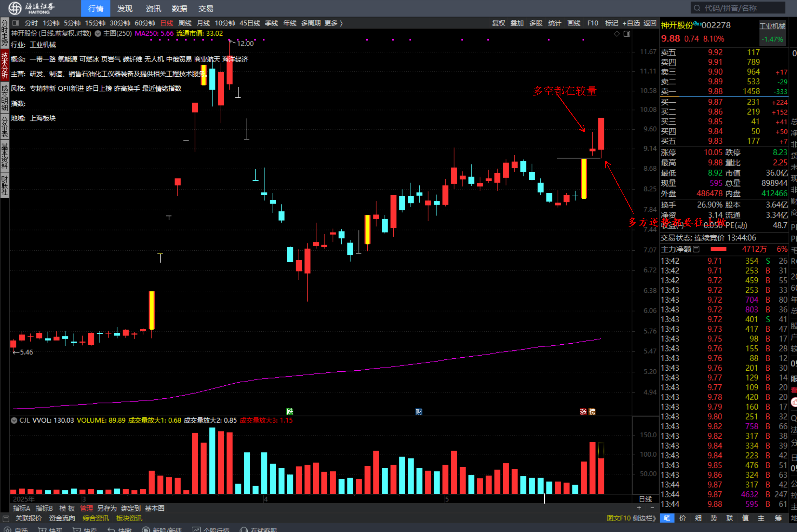
Task: Click the 榜 marker on the chart timeline
Action: point(592,411)
